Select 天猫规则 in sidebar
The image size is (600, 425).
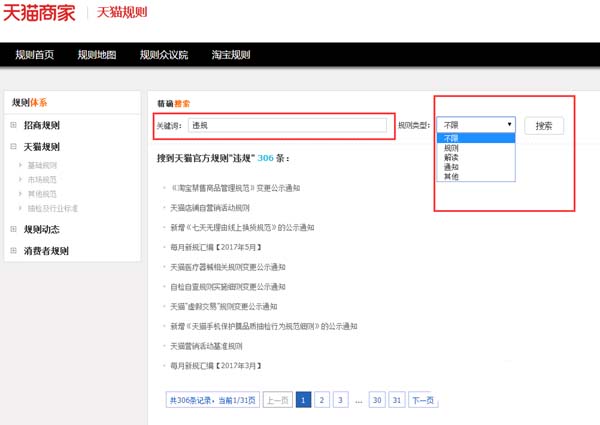tap(42, 147)
